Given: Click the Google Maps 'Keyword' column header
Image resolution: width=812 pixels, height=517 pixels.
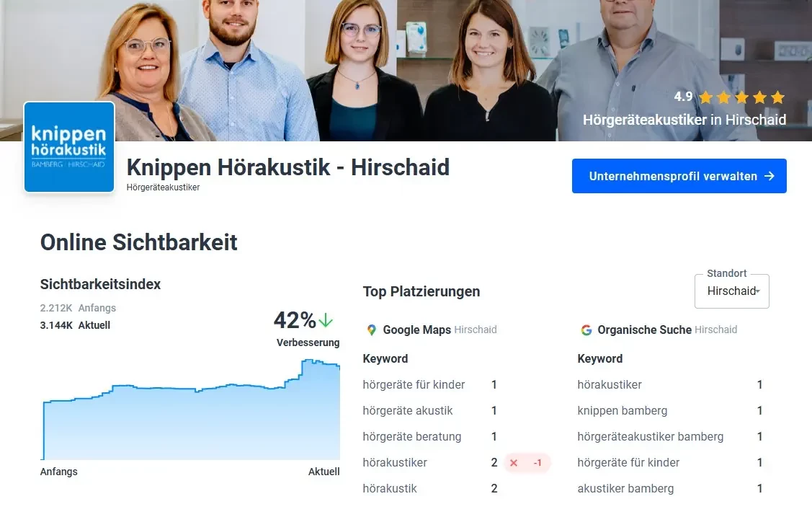Looking at the screenshot, I should pos(385,358).
